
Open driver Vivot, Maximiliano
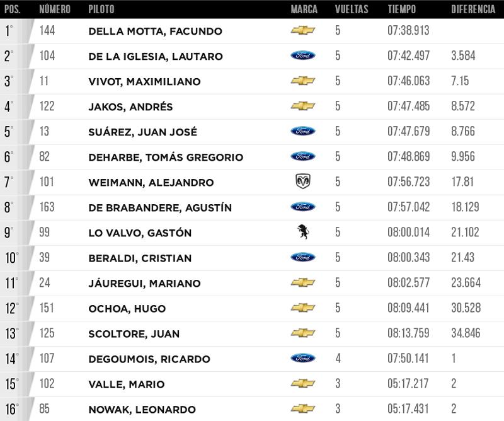[x=144, y=82]
